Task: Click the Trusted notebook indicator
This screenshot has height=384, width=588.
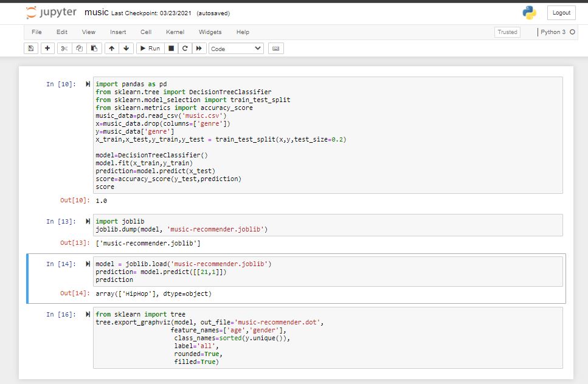Action: click(507, 32)
